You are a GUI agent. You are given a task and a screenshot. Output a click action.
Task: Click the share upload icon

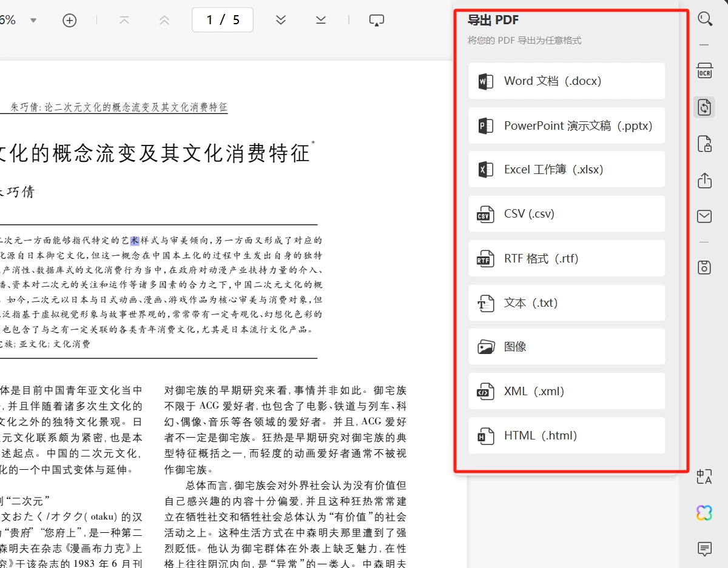tap(704, 181)
